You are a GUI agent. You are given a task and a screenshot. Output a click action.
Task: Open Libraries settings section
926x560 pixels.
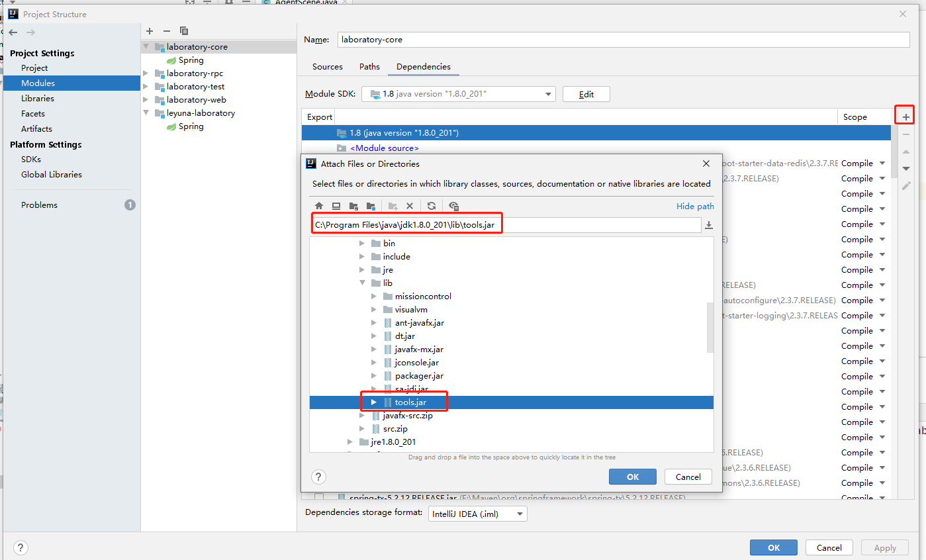click(x=38, y=99)
